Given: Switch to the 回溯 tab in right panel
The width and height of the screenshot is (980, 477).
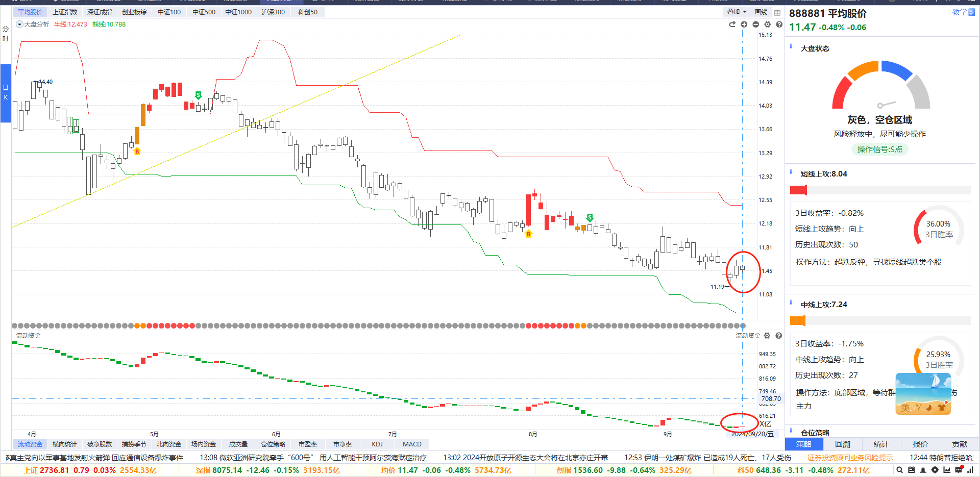Looking at the screenshot, I should click(x=843, y=444).
